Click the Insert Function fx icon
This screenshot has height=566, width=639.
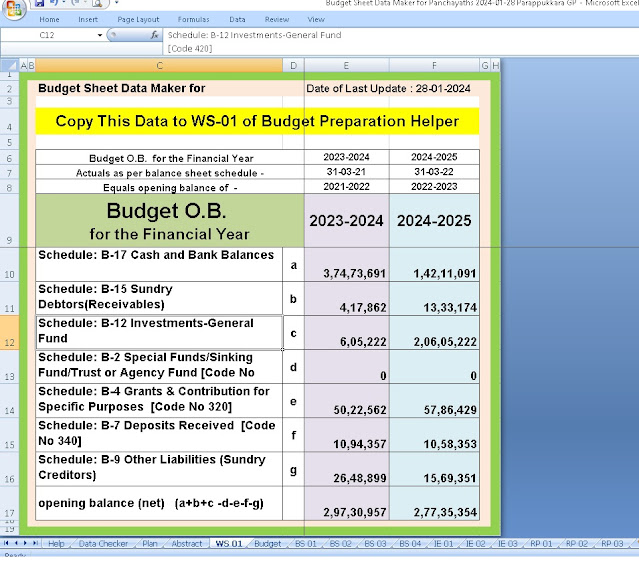coord(154,35)
